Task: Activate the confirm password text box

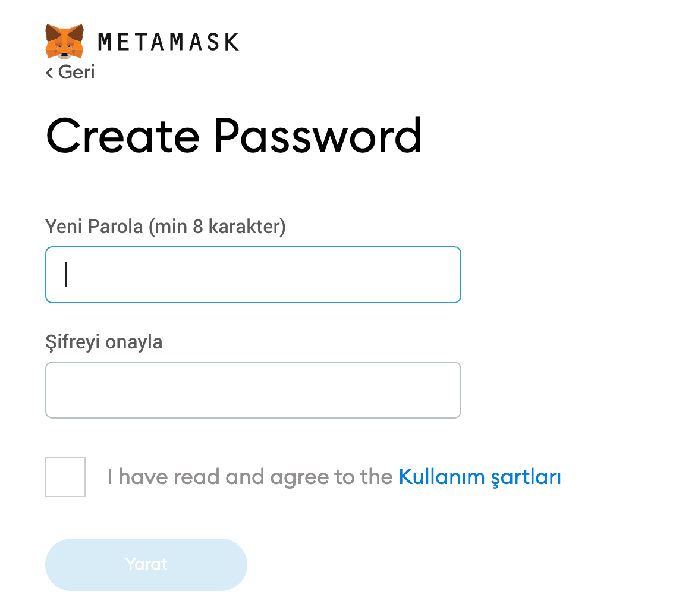Action: tap(253, 390)
